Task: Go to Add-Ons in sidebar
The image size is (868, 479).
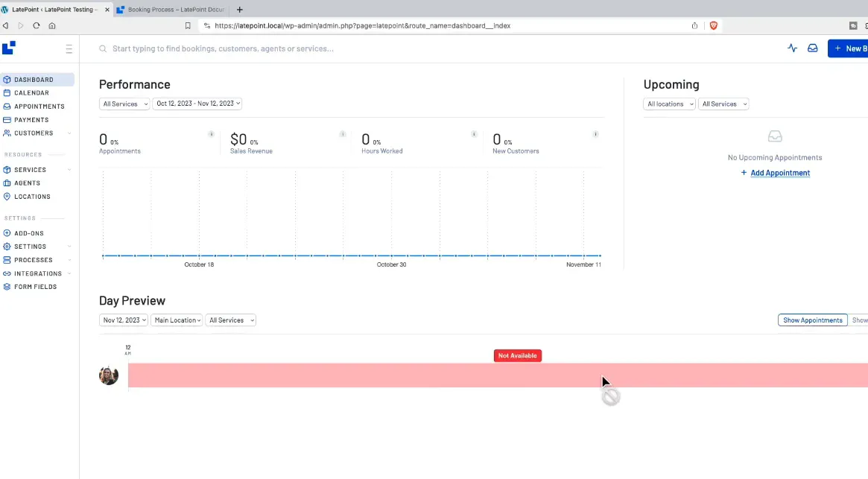Action: [29, 233]
